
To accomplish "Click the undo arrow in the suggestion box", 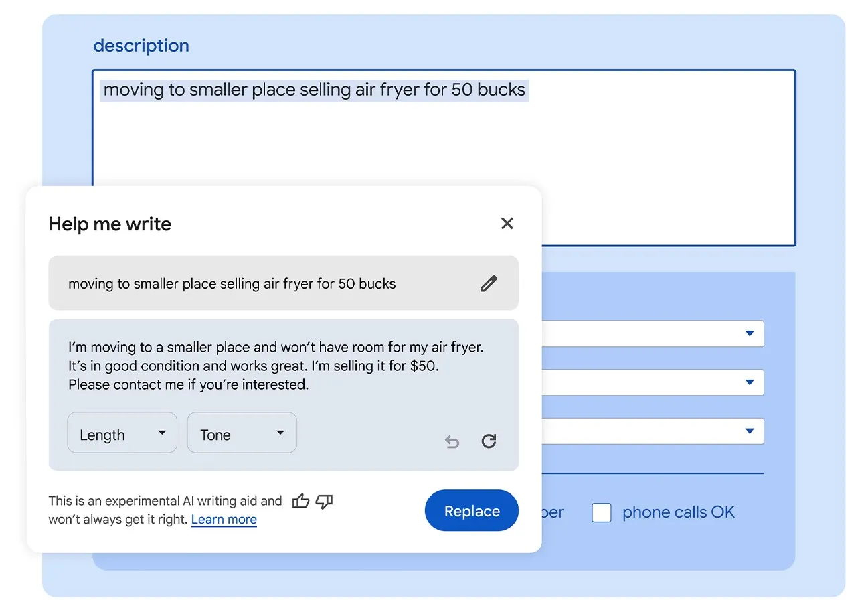I will click(x=452, y=441).
